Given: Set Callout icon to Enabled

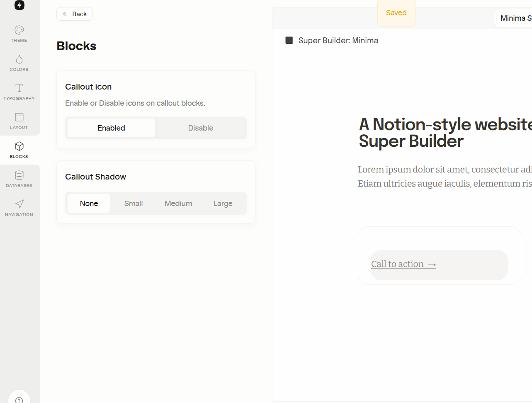Looking at the screenshot, I should (111, 128).
